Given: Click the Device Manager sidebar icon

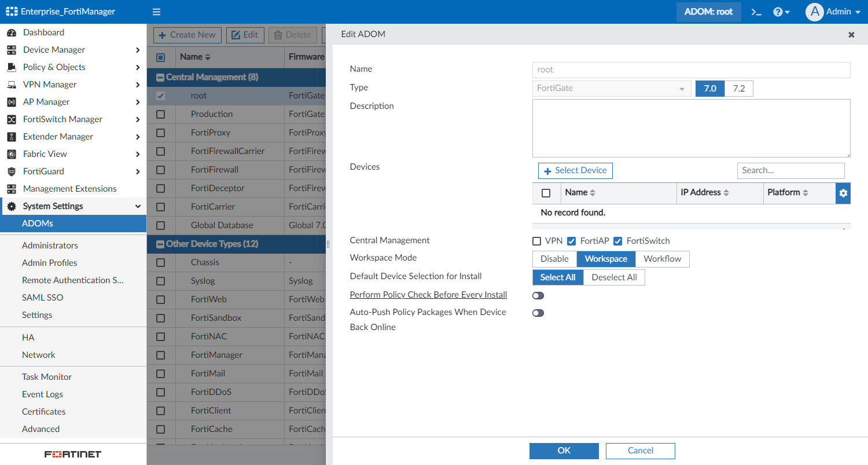Looking at the screenshot, I should (11, 50).
